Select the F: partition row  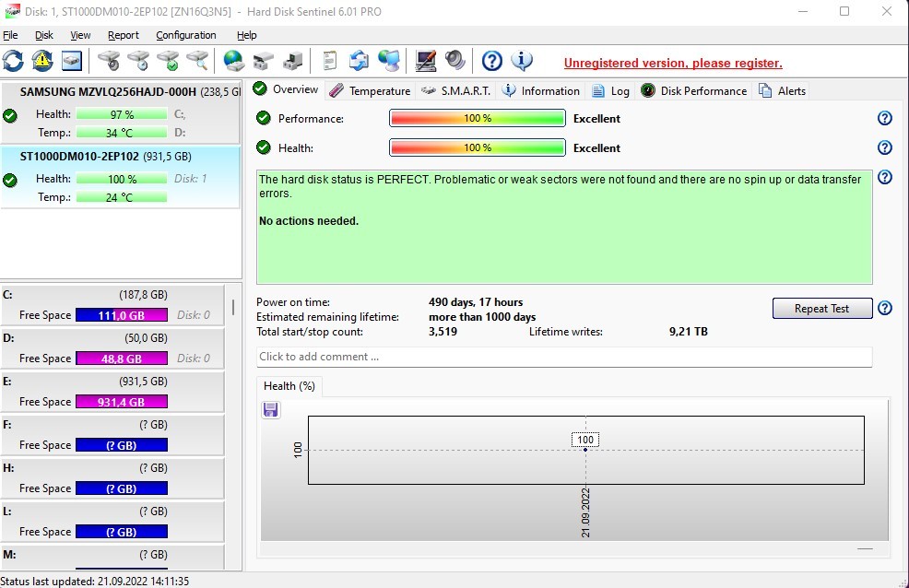(112, 435)
